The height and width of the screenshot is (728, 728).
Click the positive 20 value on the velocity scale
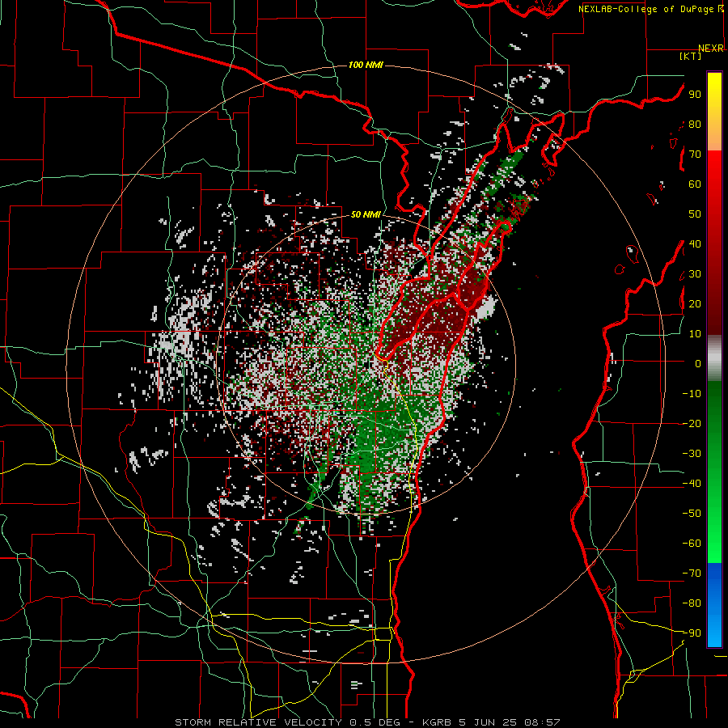click(x=695, y=303)
